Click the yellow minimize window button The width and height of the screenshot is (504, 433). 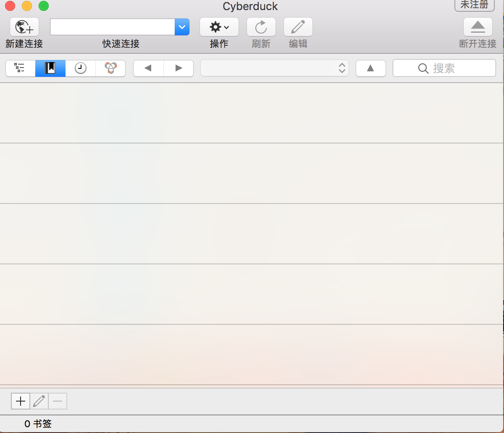(27, 6)
